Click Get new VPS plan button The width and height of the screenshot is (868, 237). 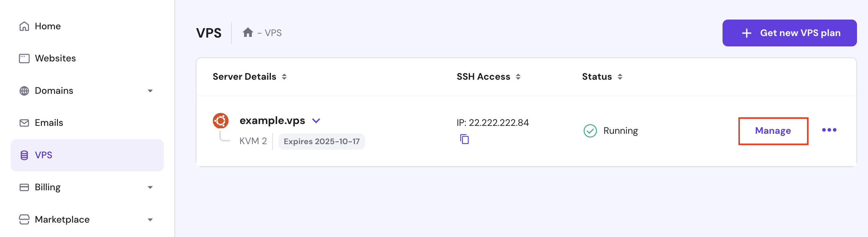pyautogui.click(x=789, y=33)
